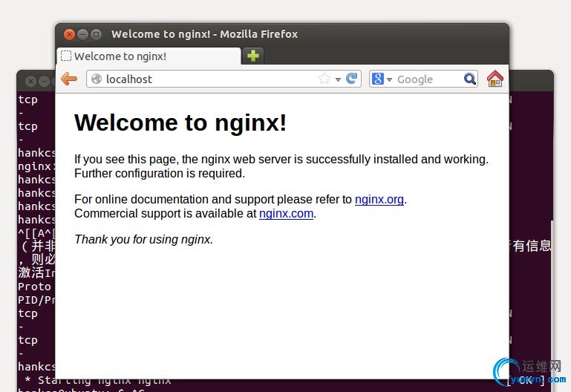Minimize the terminal window behind Firefox
The height and width of the screenshot is (392, 571).
[44, 81]
